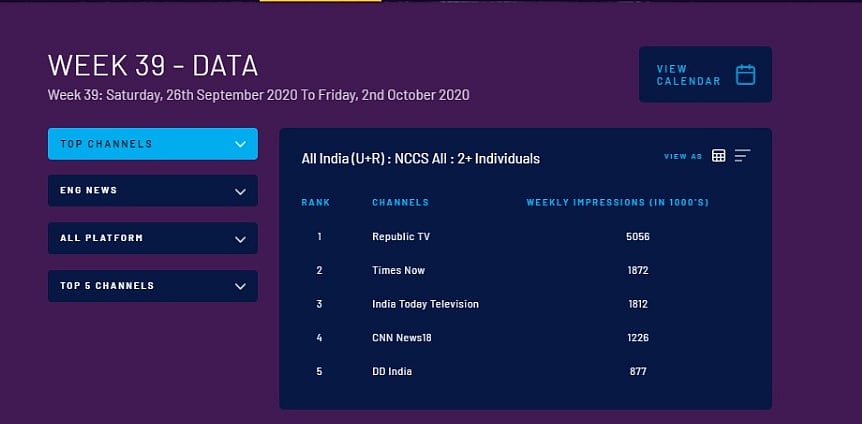862x424 pixels.
Task: Switch to table grid view icon
Action: tap(718, 156)
